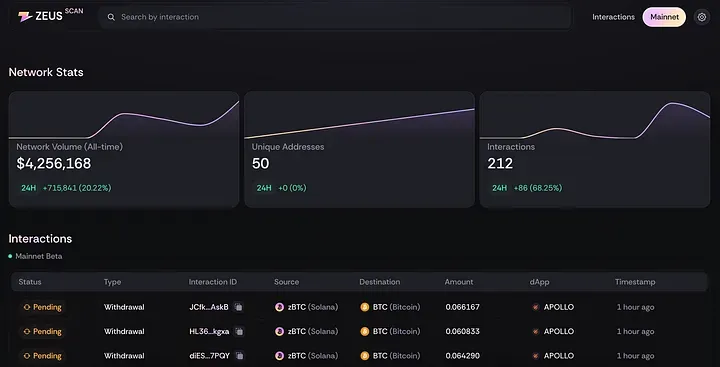This screenshot has height=367, width=720.
Task: Focus the Search by interaction field
Action: tap(335, 17)
